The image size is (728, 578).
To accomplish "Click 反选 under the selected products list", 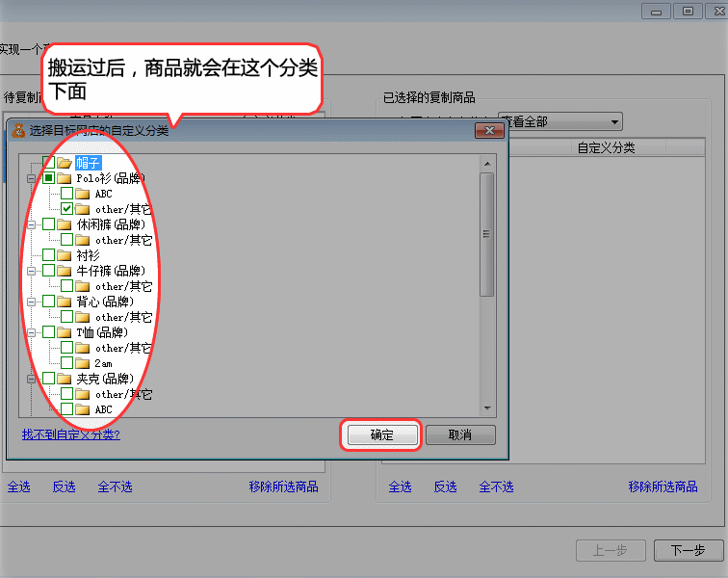I will 445,486.
